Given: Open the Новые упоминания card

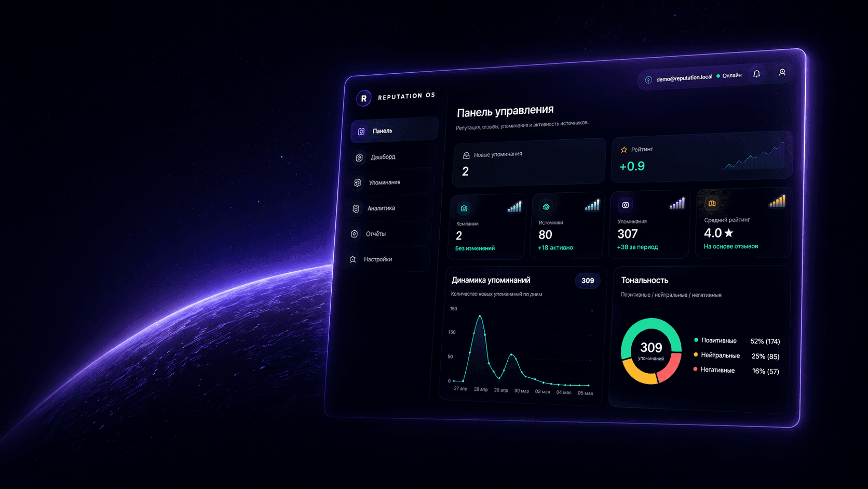Looking at the screenshot, I should click(x=529, y=163).
